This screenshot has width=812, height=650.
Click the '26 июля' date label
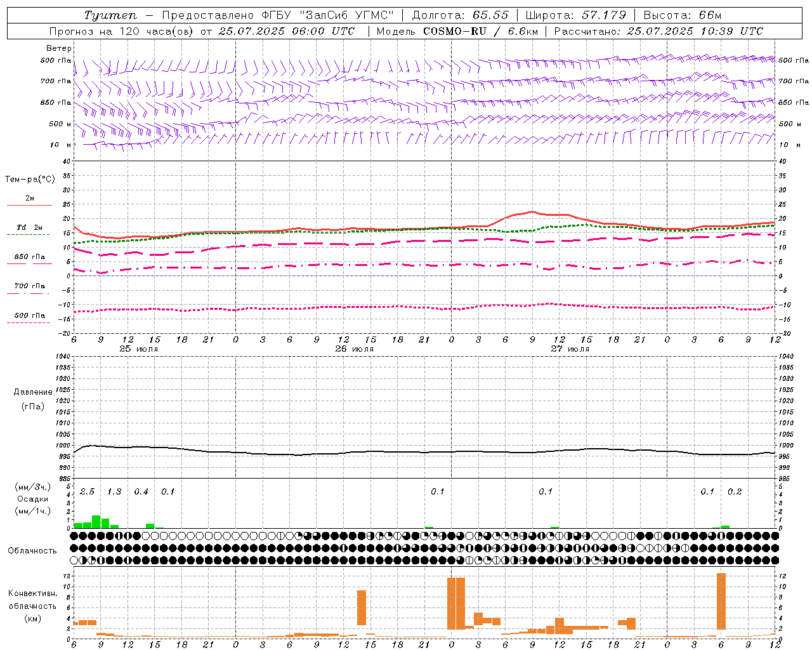tap(355, 349)
